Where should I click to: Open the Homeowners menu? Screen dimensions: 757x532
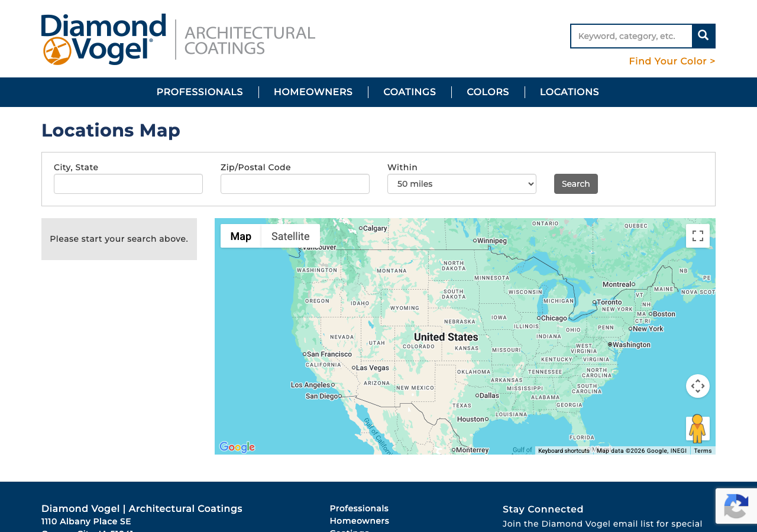coord(313,92)
